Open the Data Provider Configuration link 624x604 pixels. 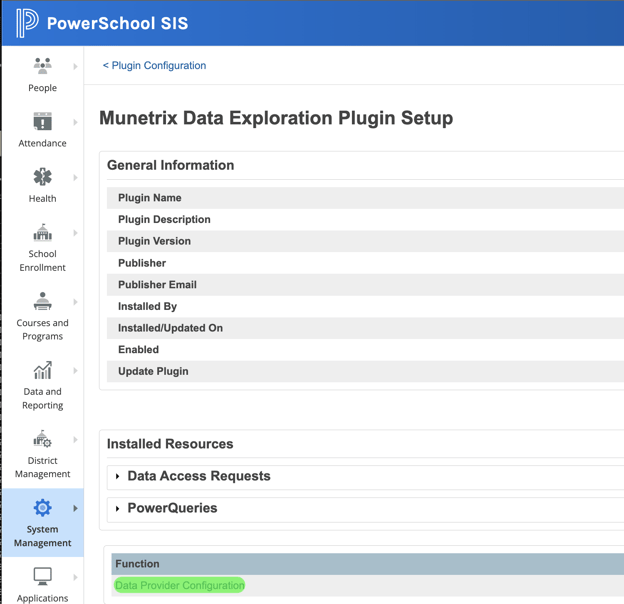click(179, 585)
